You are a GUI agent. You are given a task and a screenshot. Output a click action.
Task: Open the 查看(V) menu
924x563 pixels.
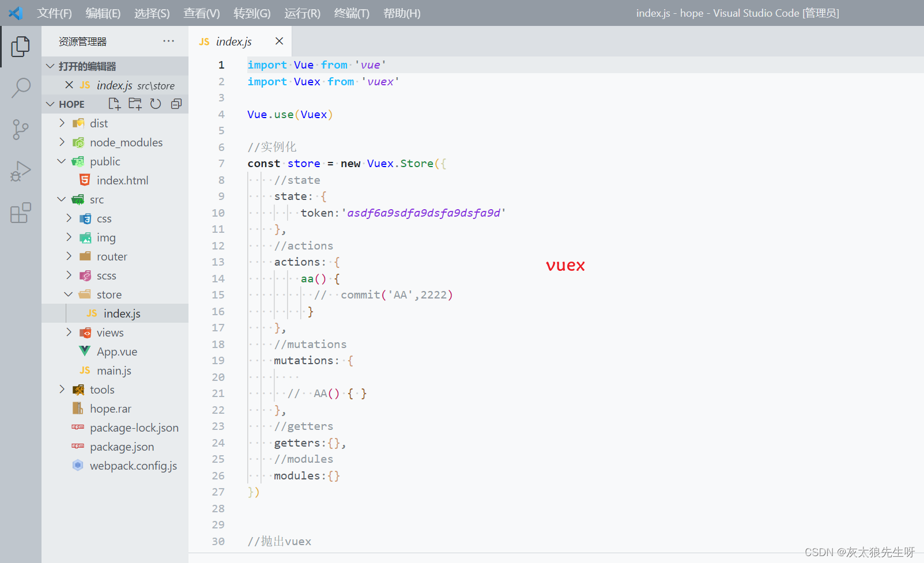tap(202, 13)
